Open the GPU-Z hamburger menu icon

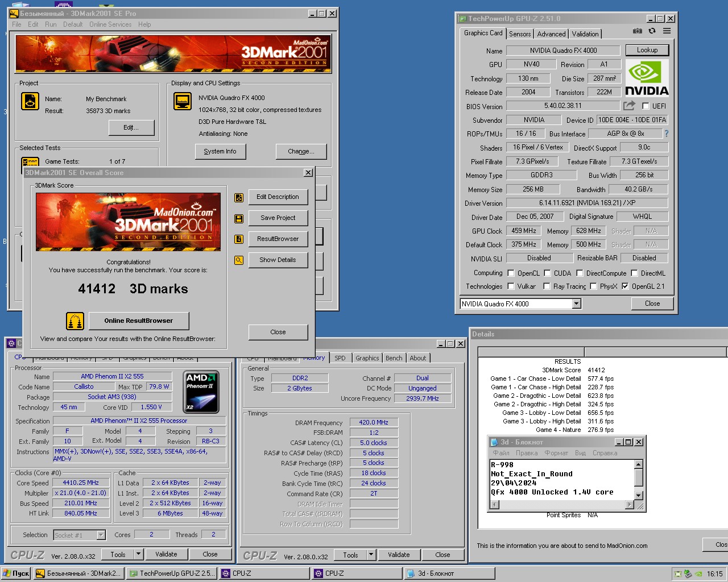click(667, 31)
